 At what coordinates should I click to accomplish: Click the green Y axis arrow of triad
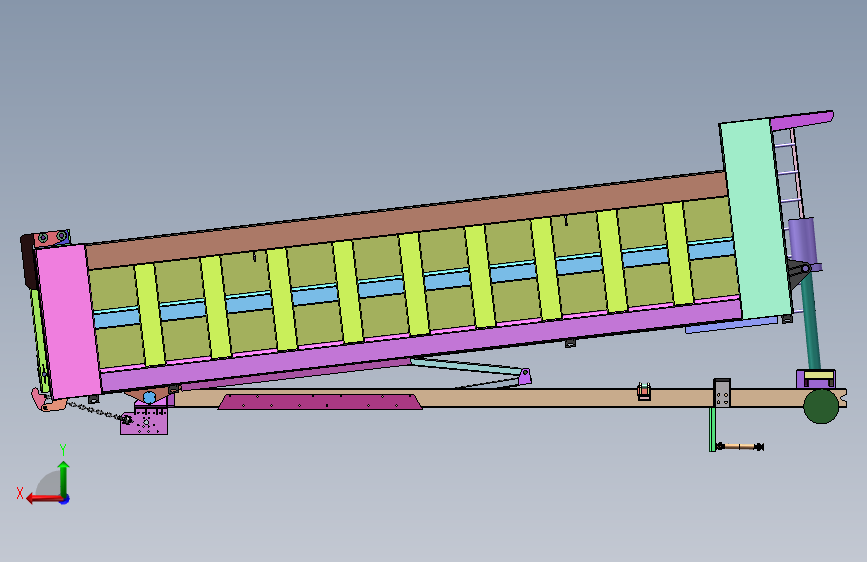point(64,478)
